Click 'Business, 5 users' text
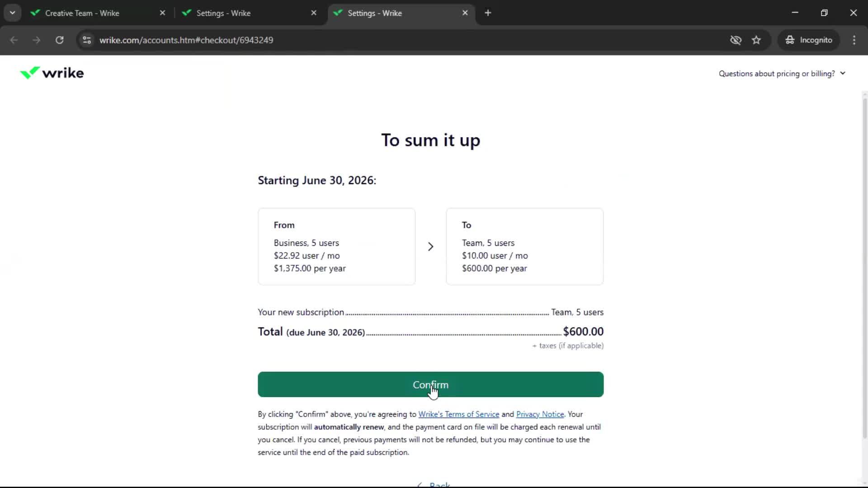This screenshot has height=488, width=868. (x=306, y=243)
